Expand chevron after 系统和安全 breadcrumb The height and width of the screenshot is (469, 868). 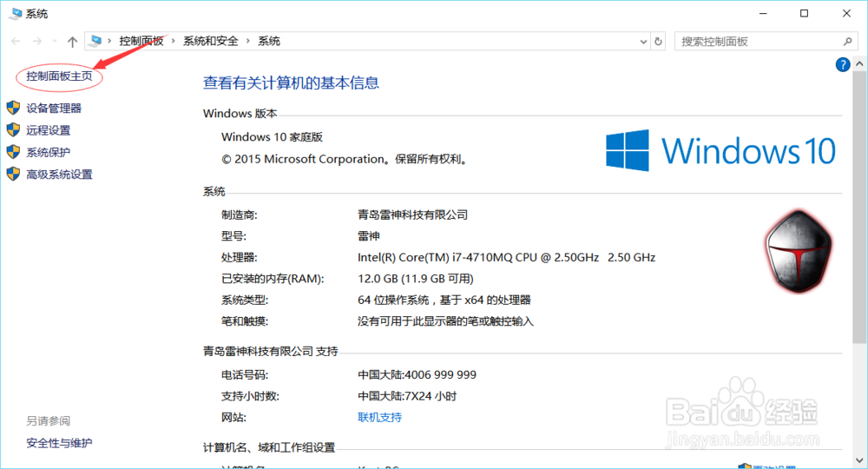pyautogui.click(x=247, y=41)
